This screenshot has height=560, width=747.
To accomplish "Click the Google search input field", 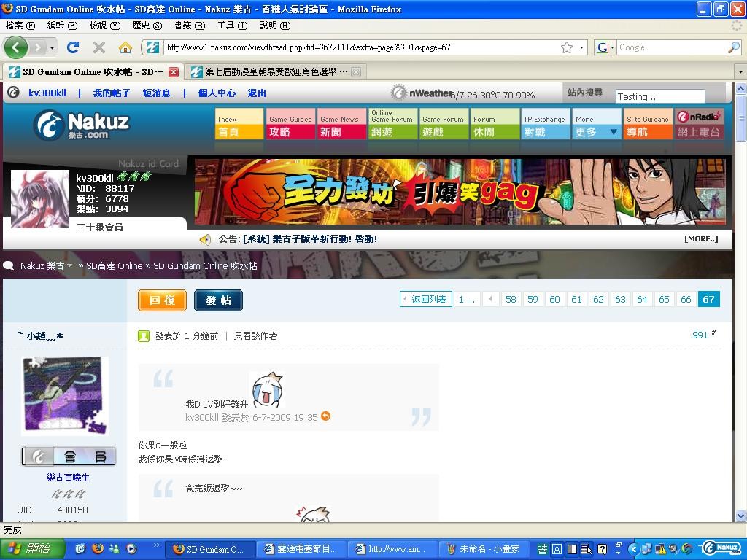I will click(672, 47).
